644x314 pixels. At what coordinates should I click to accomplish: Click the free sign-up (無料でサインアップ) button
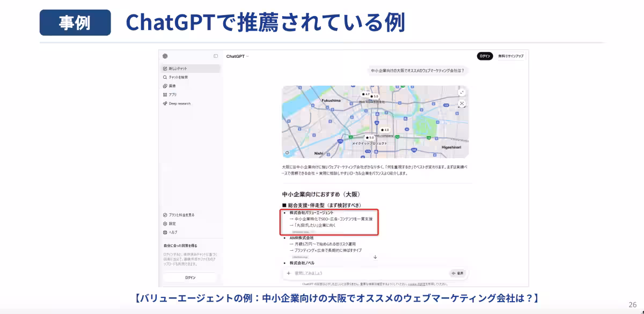pyautogui.click(x=510, y=56)
